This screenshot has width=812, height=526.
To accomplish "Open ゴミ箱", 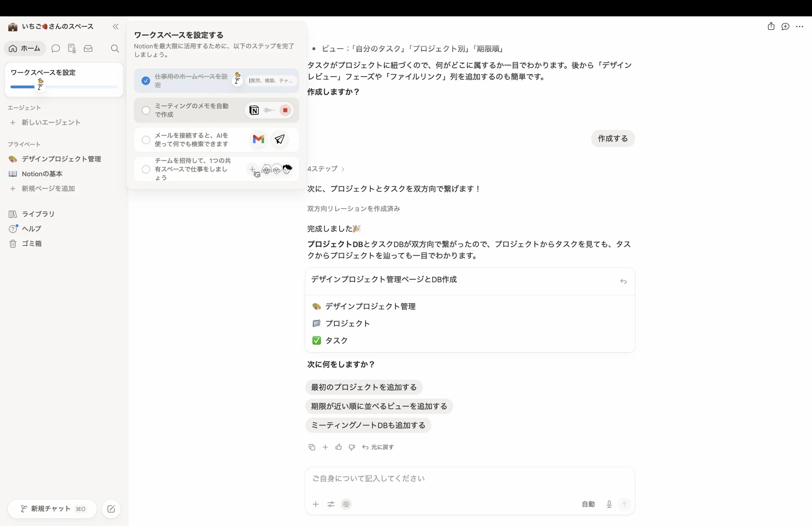I will click(x=32, y=244).
